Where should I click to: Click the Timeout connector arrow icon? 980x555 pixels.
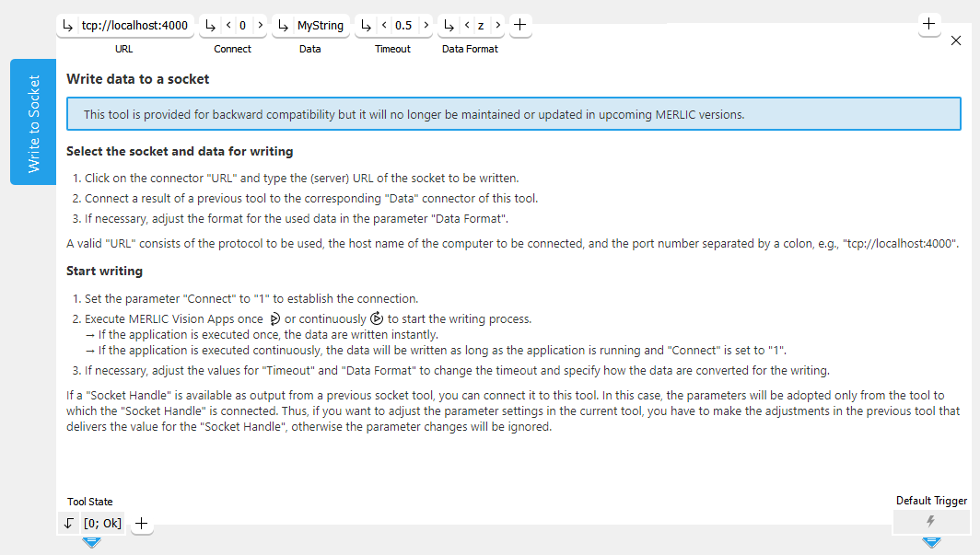coord(367,26)
